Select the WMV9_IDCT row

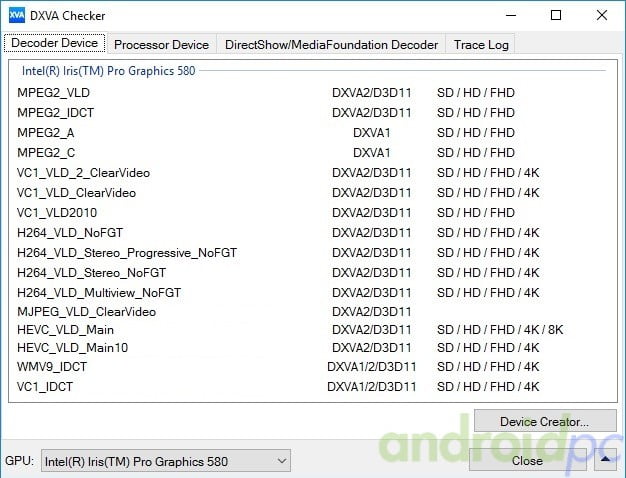pos(313,367)
